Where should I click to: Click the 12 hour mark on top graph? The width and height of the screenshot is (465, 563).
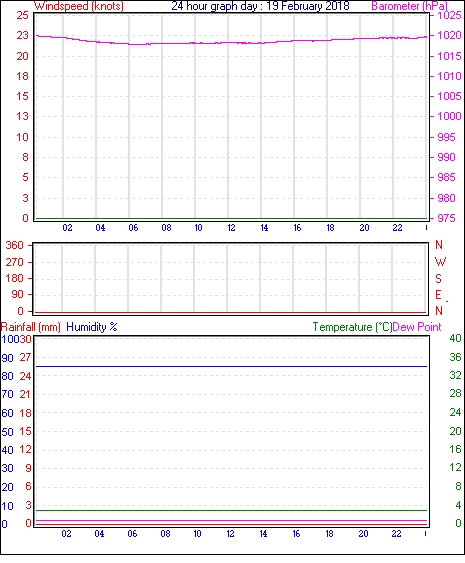pyautogui.click(x=231, y=228)
